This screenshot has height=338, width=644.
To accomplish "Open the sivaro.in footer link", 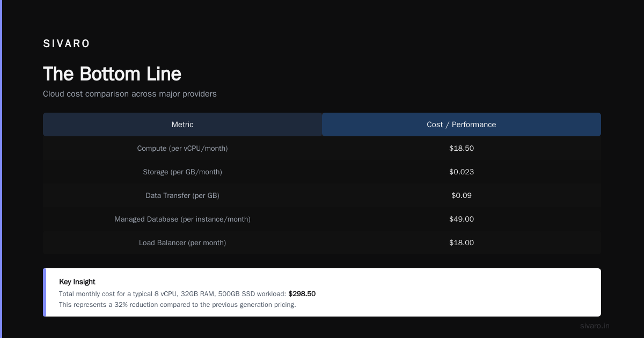I will 595,326.
